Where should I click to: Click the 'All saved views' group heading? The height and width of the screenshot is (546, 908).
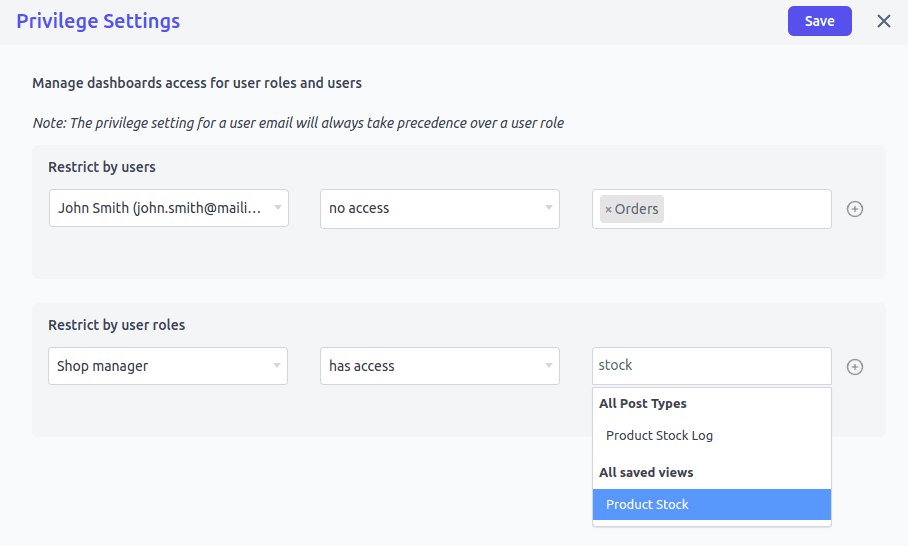[x=646, y=472]
